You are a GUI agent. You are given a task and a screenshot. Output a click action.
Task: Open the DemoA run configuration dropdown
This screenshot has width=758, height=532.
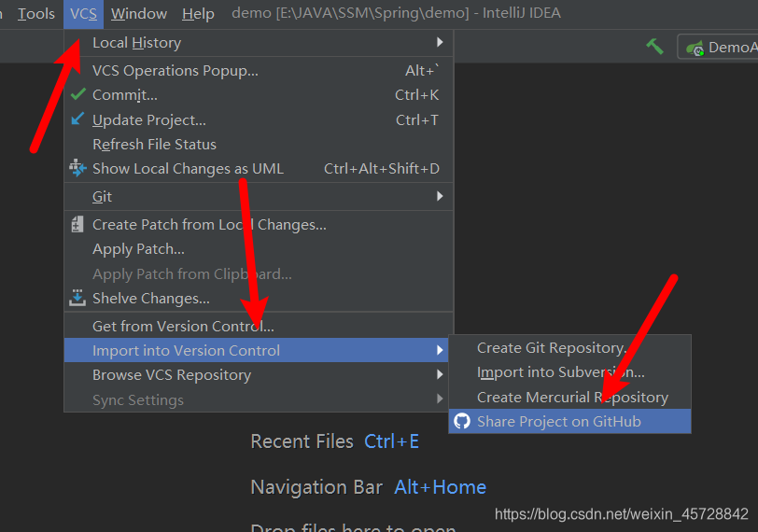click(718, 48)
